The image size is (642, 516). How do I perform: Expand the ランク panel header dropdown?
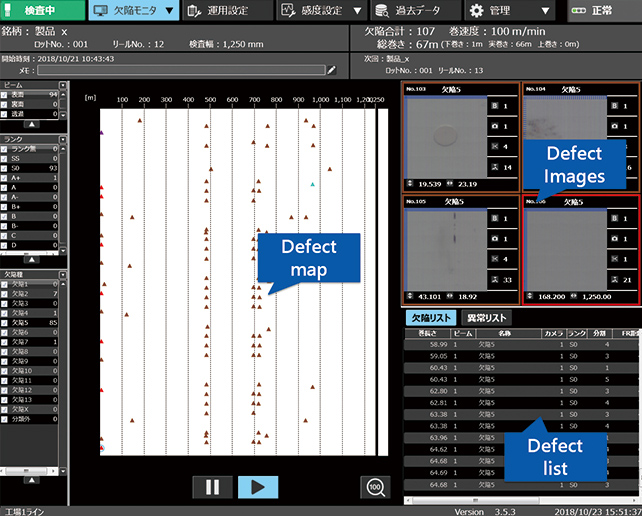point(63,140)
